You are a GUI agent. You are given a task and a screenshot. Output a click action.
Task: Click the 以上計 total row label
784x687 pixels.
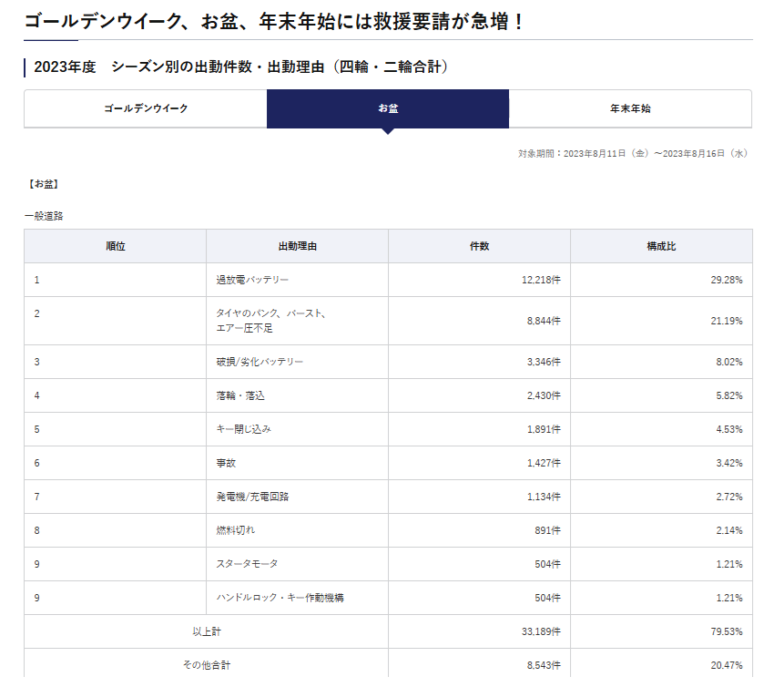pos(206,631)
